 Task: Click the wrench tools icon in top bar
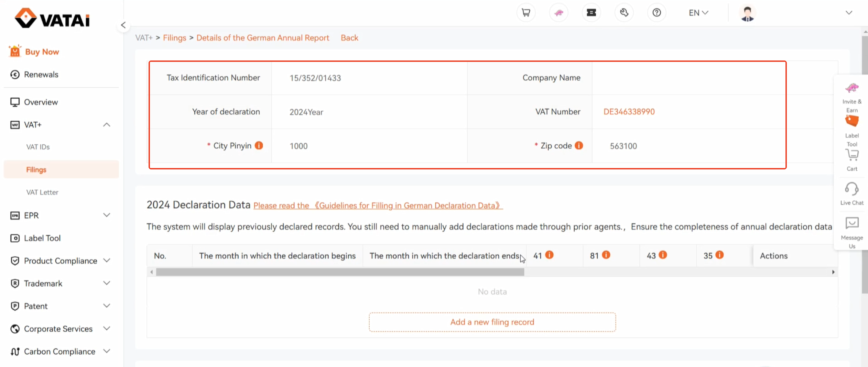(x=624, y=13)
